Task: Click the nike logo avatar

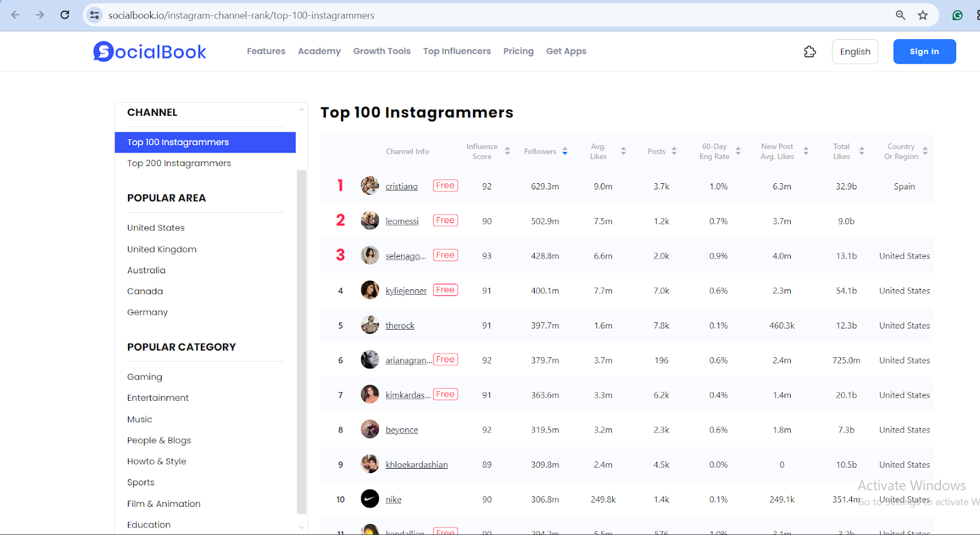Action: coord(370,499)
